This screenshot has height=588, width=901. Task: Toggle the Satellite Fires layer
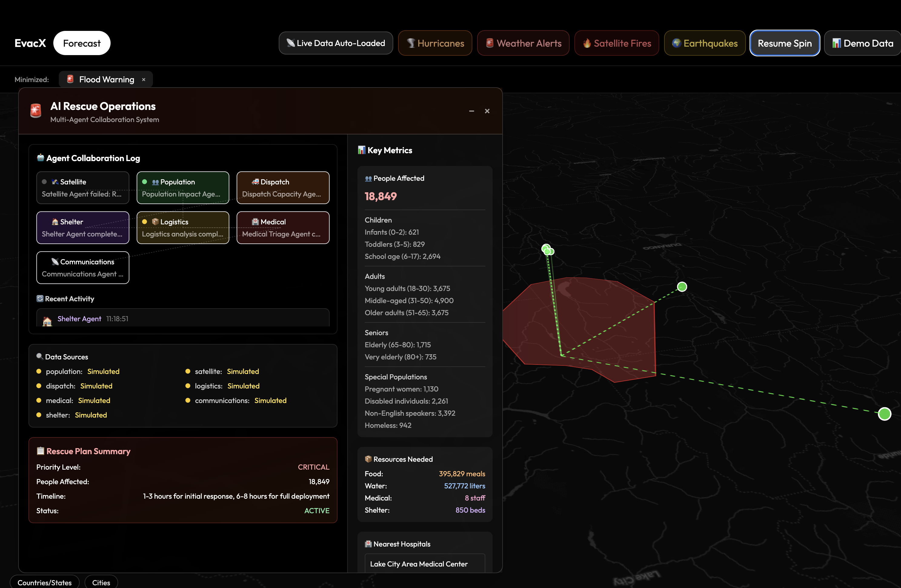point(616,43)
